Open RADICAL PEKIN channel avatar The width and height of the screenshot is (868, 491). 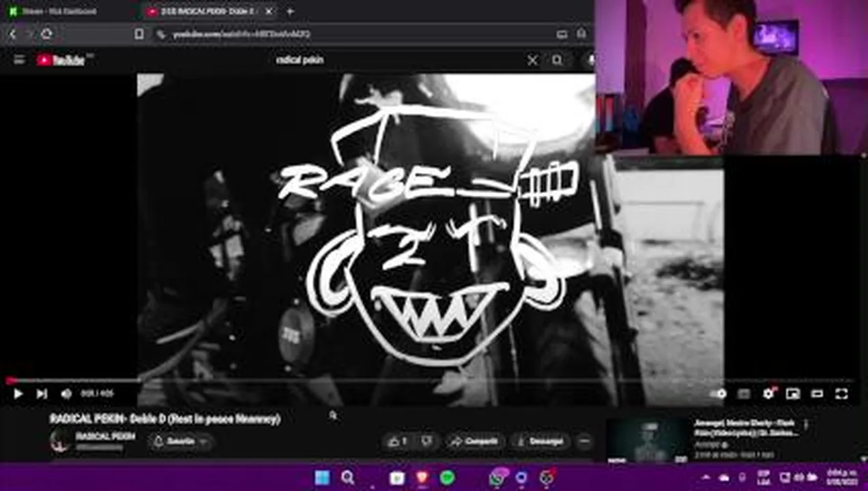[x=60, y=441]
